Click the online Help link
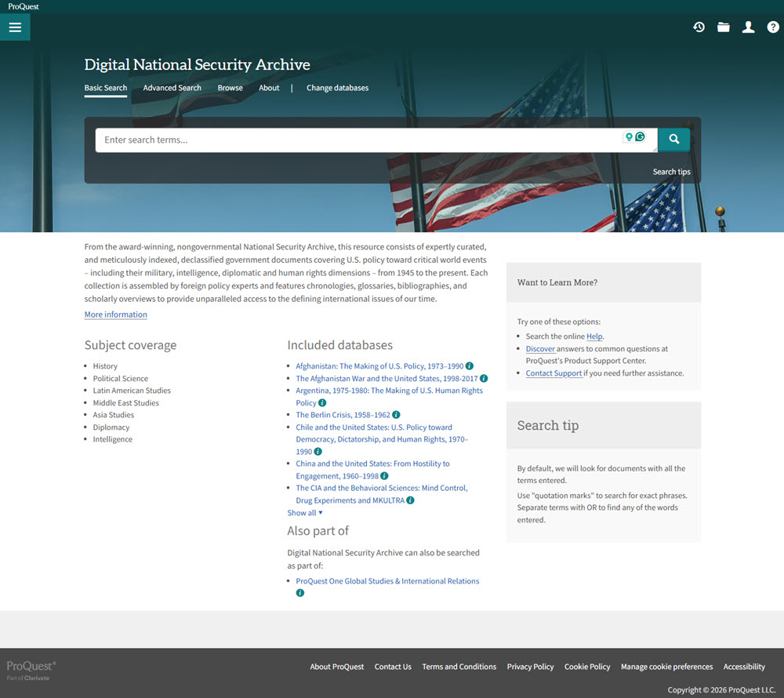784x698 pixels. [x=594, y=336]
